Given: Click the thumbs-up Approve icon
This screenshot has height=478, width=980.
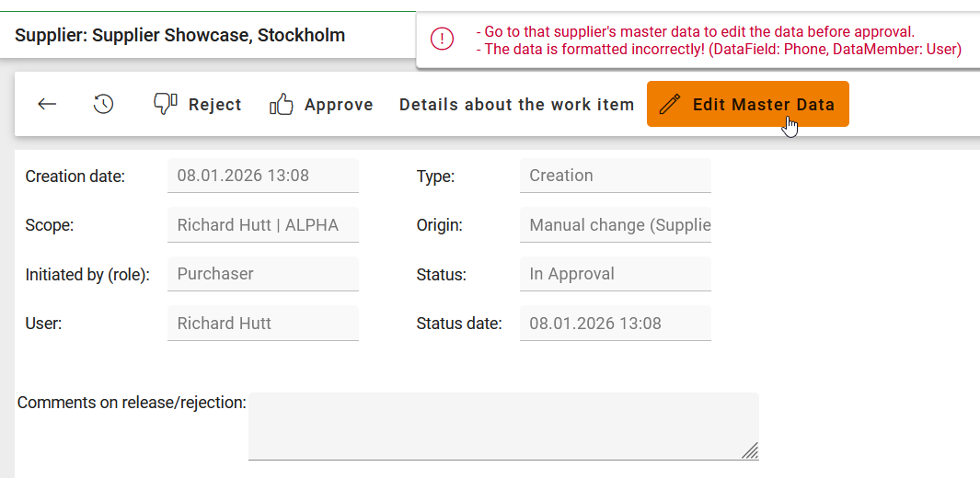Looking at the screenshot, I should coord(281,105).
